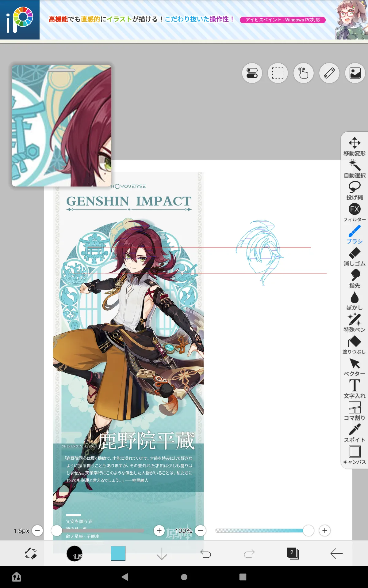Select the Smudge (指先) tool
Image resolution: width=368 pixels, height=588 pixels.
tap(355, 279)
